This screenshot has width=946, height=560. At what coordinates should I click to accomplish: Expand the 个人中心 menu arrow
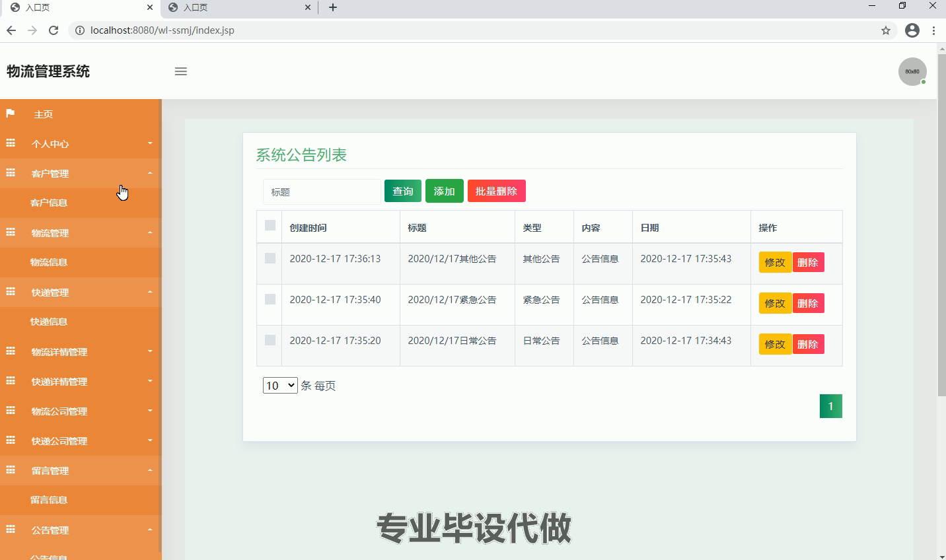(150, 143)
